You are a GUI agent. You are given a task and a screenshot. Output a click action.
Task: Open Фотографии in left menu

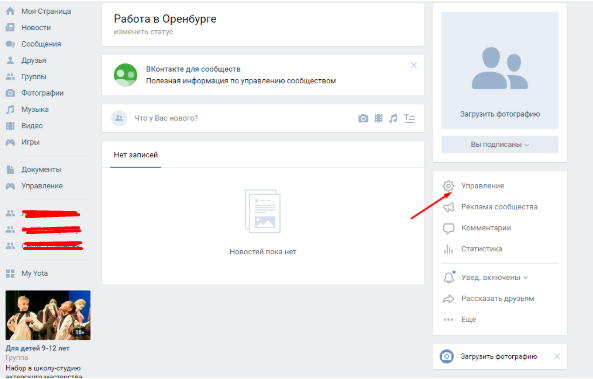tap(42, 93)
